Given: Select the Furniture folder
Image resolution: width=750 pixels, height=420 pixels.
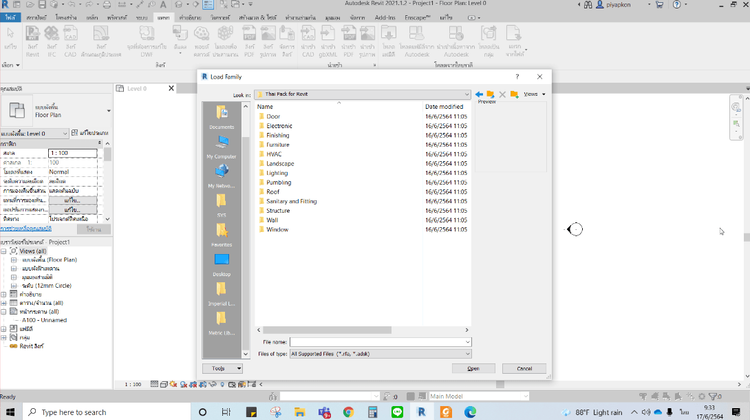Looking at the screenshot, I should point(277,144).
